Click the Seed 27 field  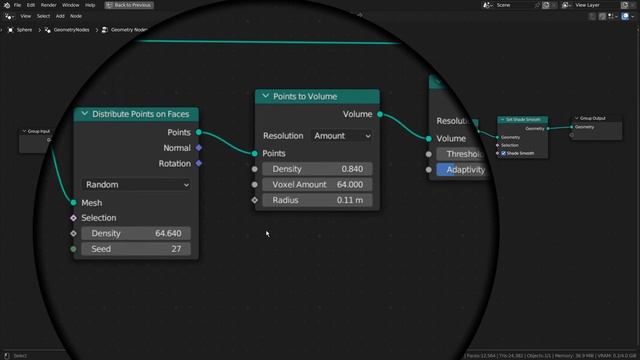(x=136, y=249)
